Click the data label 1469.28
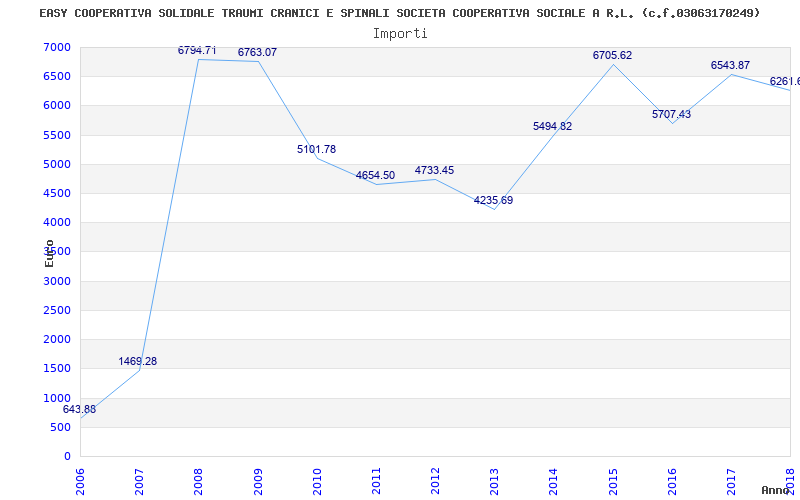The width and height of the screenshot is (800, 500). (138, 361)
